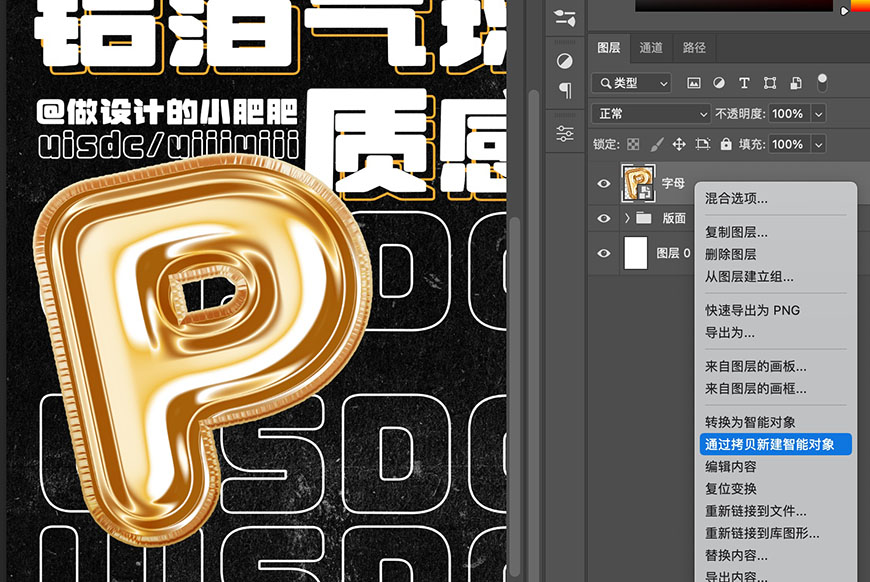
Task: Switch to the 路径 tab
Action: pyautogui.click(x=694, y=48)
